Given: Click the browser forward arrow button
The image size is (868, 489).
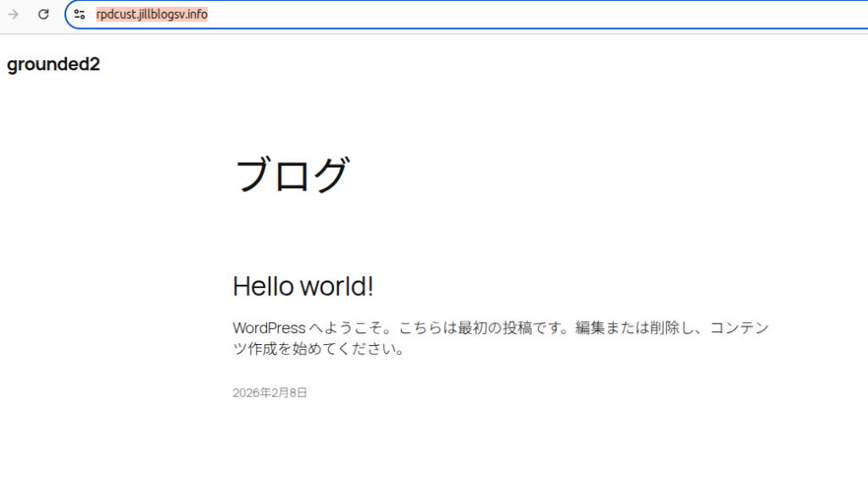Looking at the screenshot, I should (x=14, y=14).
